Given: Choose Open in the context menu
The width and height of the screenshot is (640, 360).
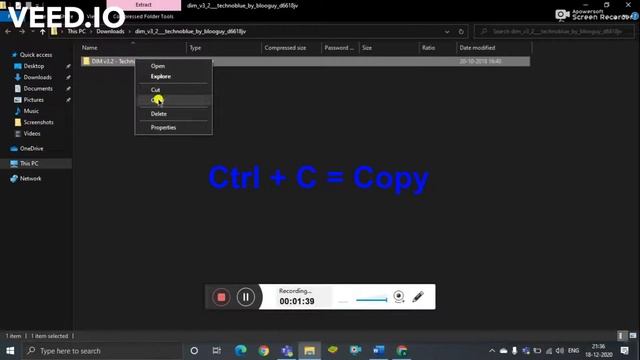Looking at the screenshot, I should coord(158,66).
